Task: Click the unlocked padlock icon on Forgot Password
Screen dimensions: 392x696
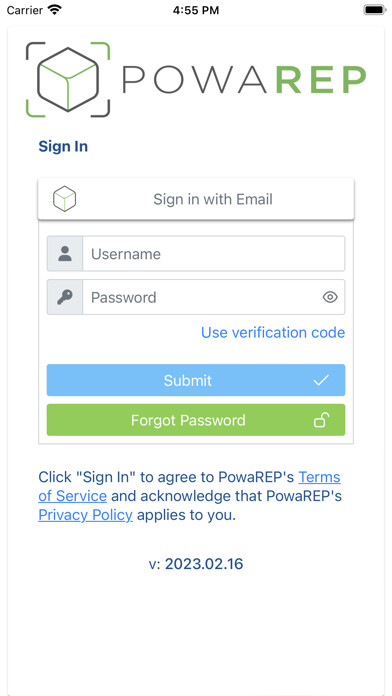Action: coord(321,420)
